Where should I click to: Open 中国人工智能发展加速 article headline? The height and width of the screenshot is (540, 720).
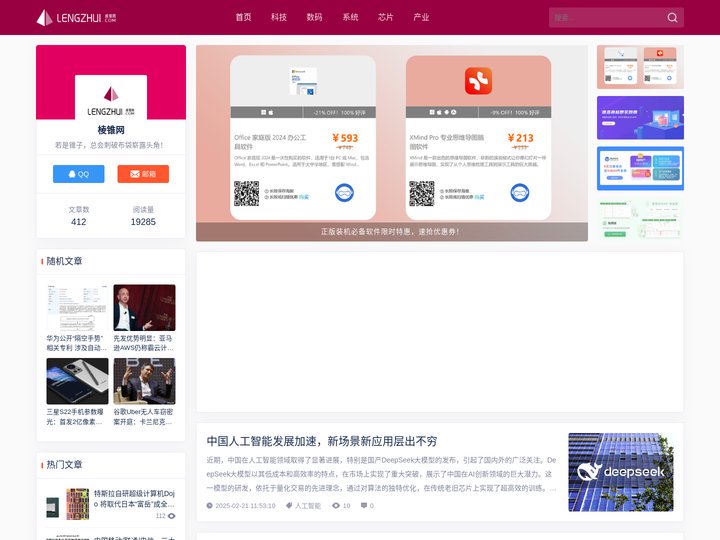321,441
